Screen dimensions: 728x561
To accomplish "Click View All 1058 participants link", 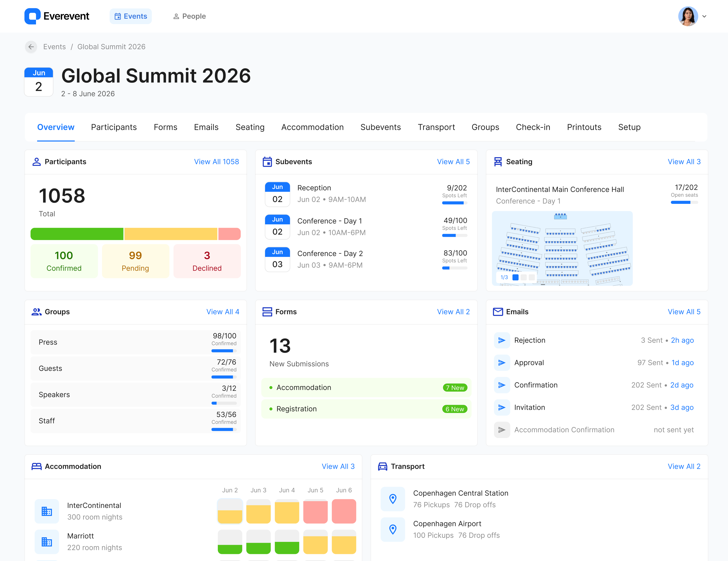I will pos(217,161).
